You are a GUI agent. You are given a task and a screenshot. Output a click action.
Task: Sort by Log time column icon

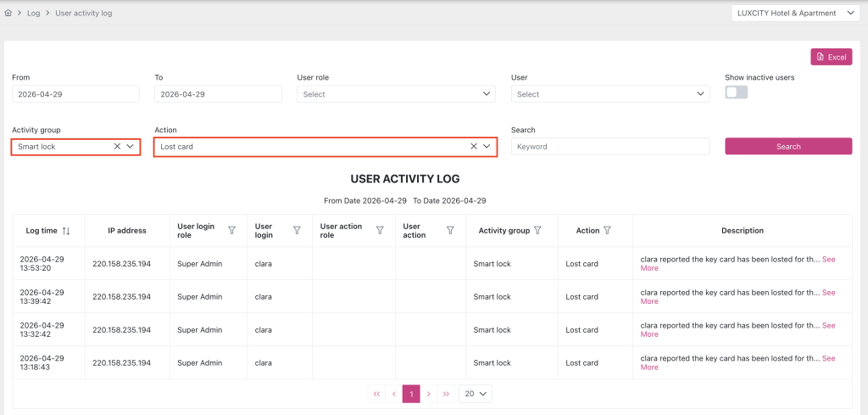pos(66,231)
